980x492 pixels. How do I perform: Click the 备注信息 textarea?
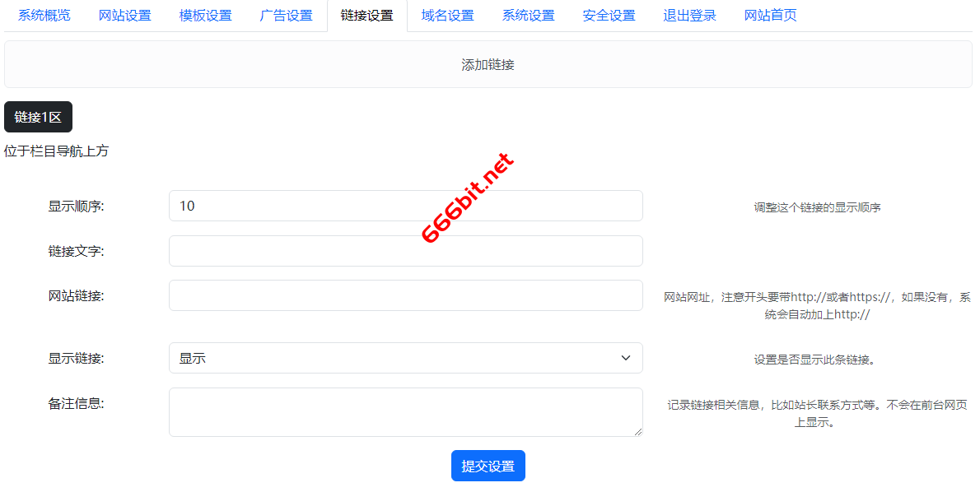click(x=405, y=411)
